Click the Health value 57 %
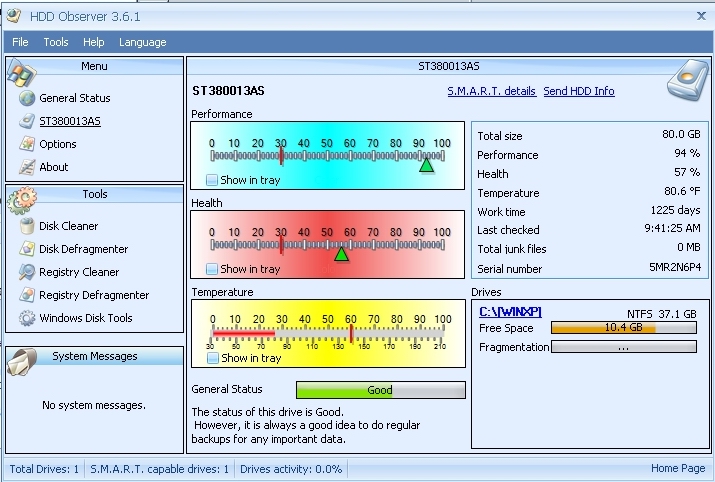 click(687, 172)
